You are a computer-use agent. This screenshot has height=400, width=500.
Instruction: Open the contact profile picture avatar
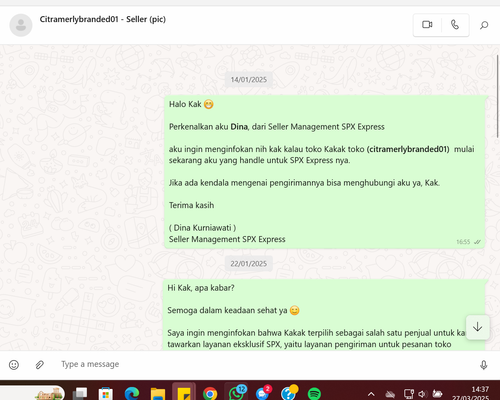pyautogui.click(x=21, y=25)
